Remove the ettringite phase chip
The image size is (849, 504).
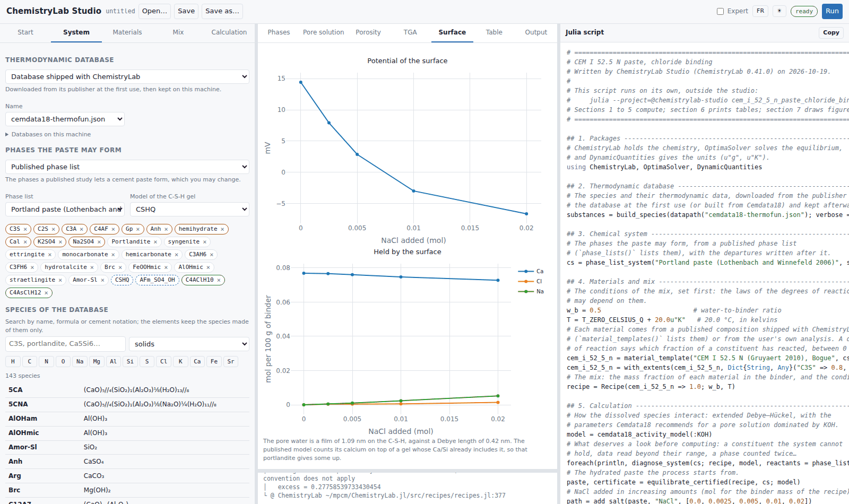click(x=50, y=255)
